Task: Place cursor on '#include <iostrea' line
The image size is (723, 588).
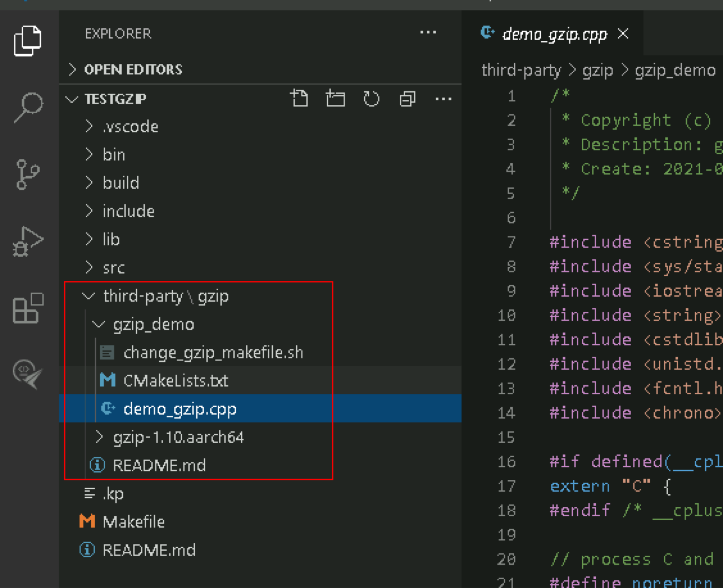Action: pos(636,291)
